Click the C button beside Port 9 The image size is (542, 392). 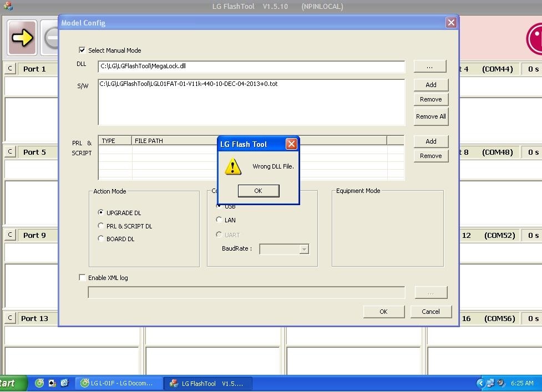click(10, 235)
